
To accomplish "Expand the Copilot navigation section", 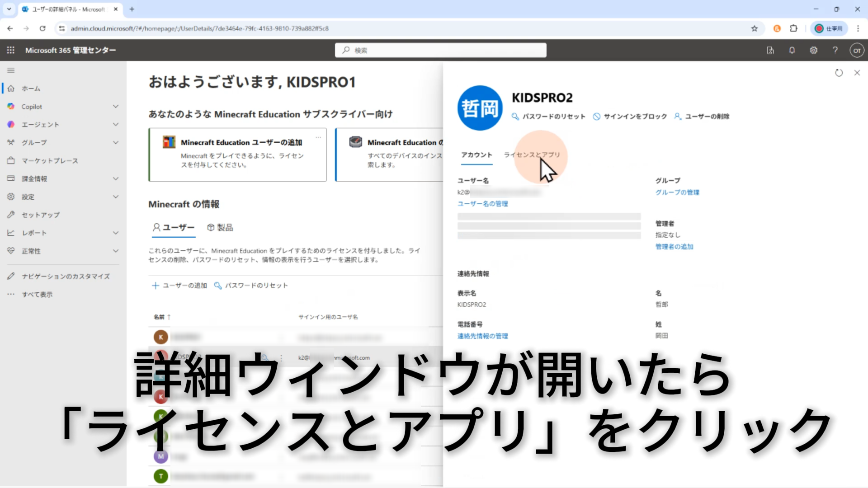I will (116, 107).
